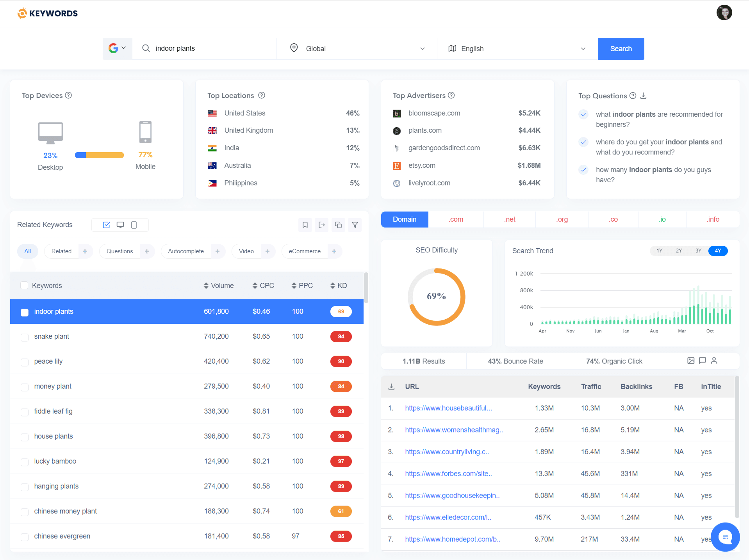Screen dimensions: 749x560
Task: Download the Top Questions list
Action: pyautogui.click(x=644, y=96)
